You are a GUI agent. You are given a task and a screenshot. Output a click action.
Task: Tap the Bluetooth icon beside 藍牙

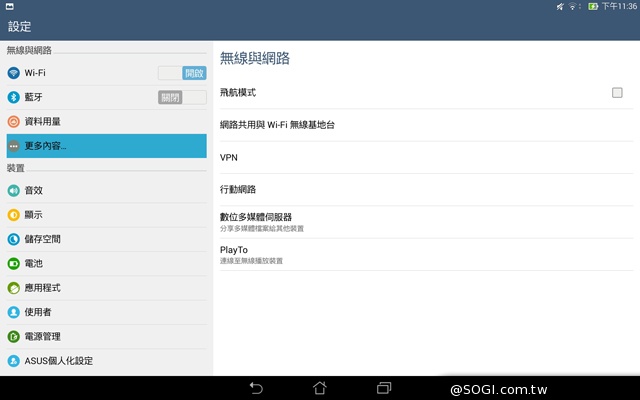(x=13, y=97)
